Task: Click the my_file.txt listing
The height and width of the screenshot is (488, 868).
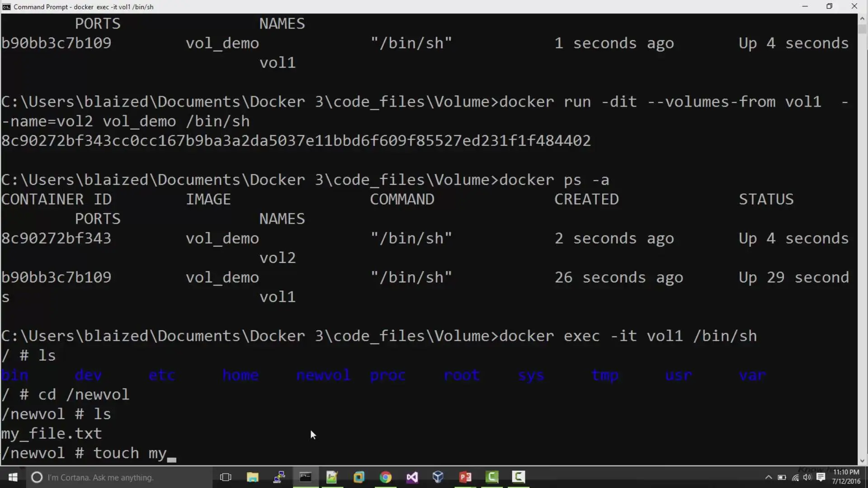Action: 52,434
